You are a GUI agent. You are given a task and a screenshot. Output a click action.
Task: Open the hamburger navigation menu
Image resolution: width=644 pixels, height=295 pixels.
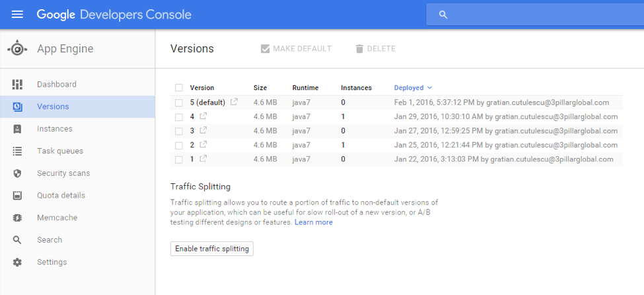17,14
